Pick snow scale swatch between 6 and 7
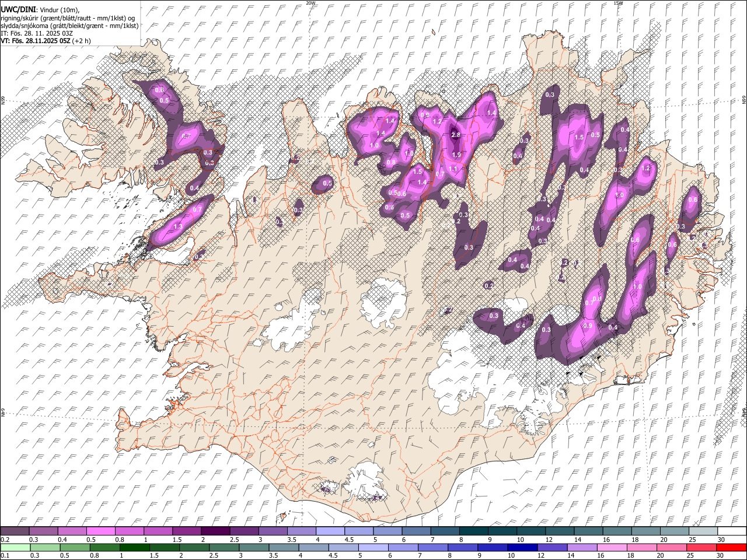 pyautogui.click(x=416, y=531)
